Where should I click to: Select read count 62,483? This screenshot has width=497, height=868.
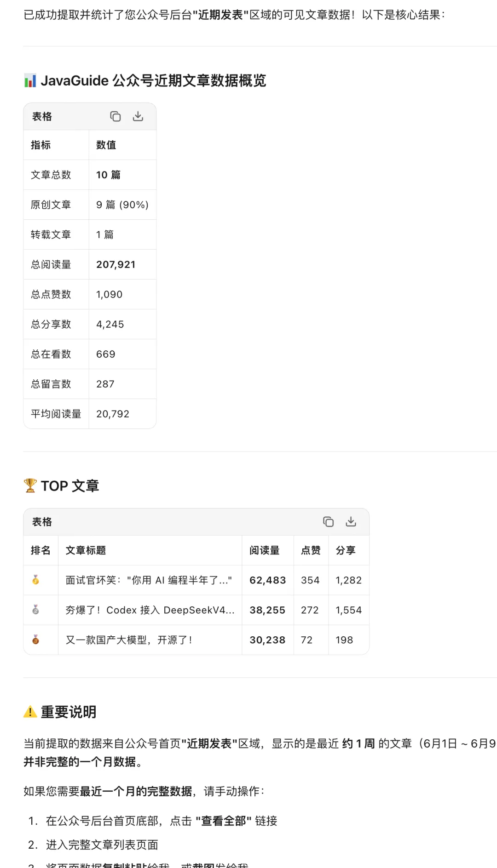[x=268, y=580]
